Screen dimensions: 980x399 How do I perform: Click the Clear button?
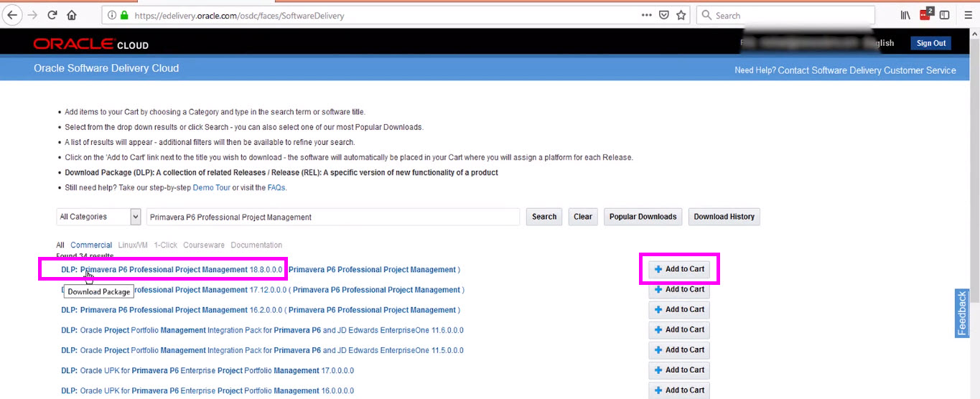pyautogui.click(x=583, y=217)
